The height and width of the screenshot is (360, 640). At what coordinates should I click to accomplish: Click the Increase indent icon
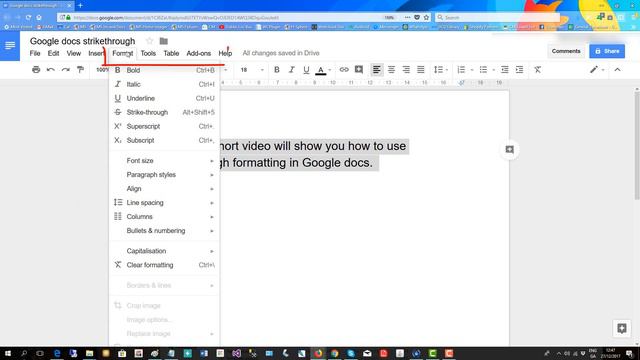[x=519, y=70]
